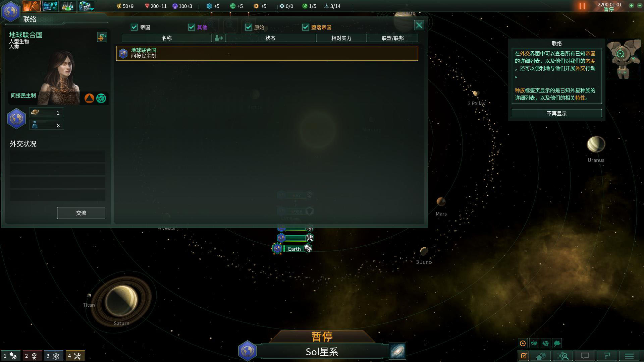This screenshot has height=362, width=644.
Task: Toggle the 其他 other filter checkbox
Action: [192, 27]
